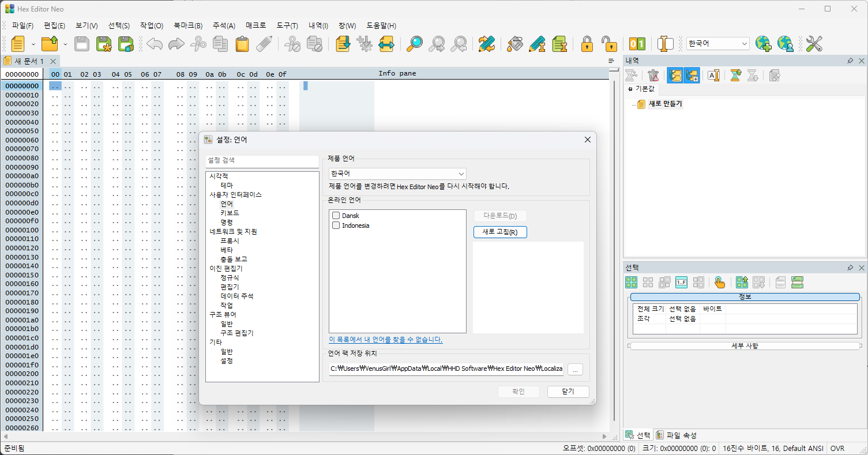Toggle the highlighted branch icon with plus badge
Screen dimensions: 868x455
pos(692,75)
